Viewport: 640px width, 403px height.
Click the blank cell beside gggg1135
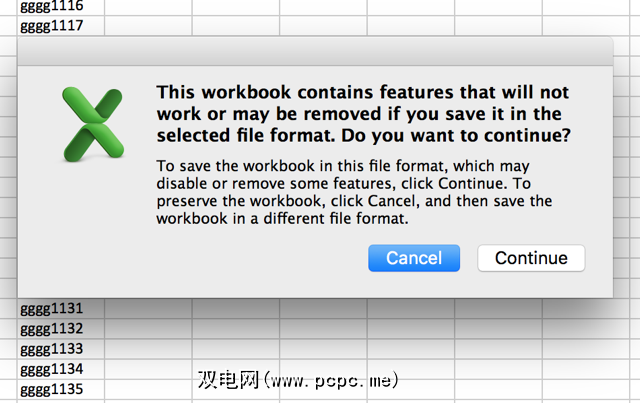click(148, 389)
